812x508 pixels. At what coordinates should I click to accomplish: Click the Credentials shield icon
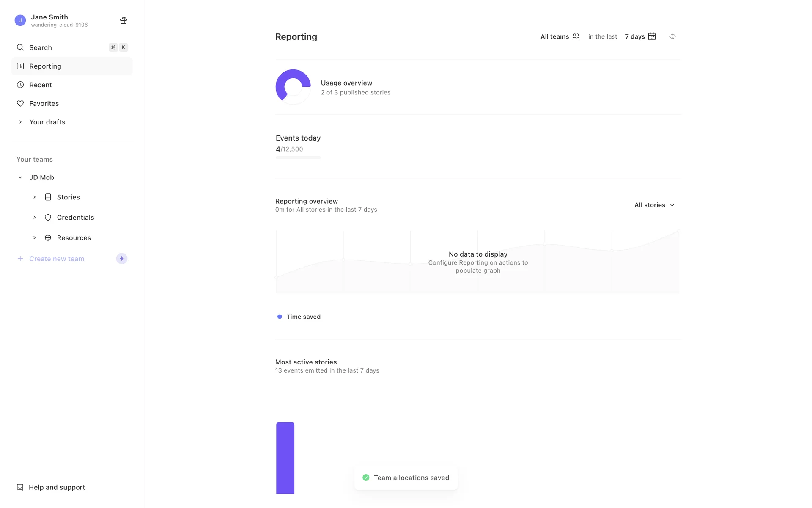click(x=48, y=218)
